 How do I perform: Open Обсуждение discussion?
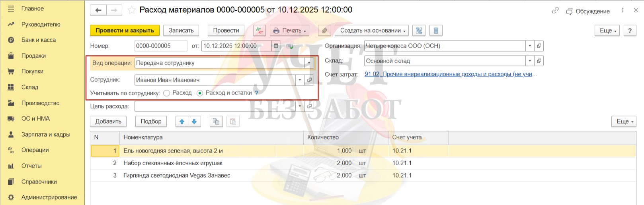coord(588,11)
